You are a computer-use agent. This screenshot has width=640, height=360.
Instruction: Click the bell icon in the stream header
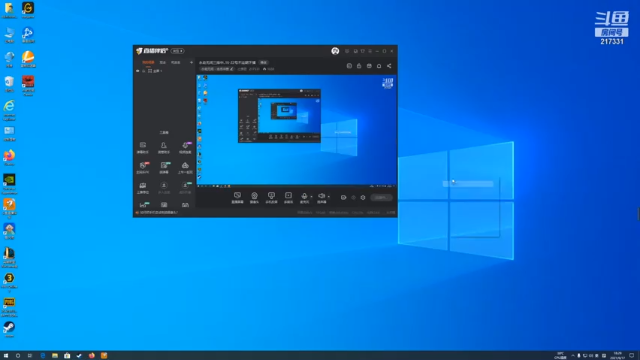(379, 66)
